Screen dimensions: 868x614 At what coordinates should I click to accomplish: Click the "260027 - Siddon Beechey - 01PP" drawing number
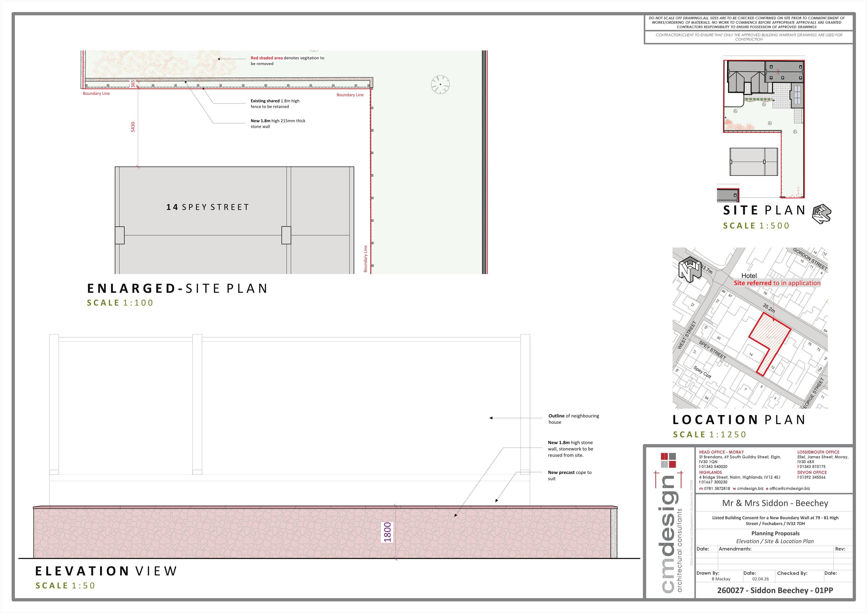coord(775,590)
